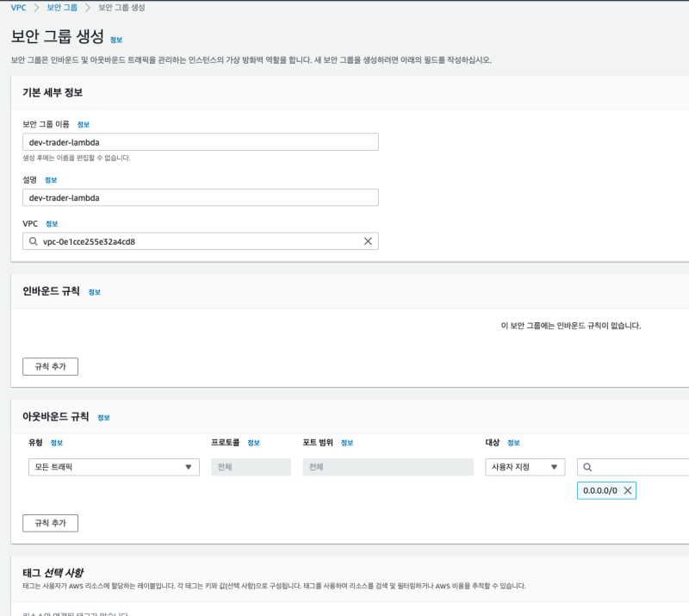The image size is (689, 616).
Task: Go to the 보안 그룹 breadcrumb
Action: [x=62, y=8]
